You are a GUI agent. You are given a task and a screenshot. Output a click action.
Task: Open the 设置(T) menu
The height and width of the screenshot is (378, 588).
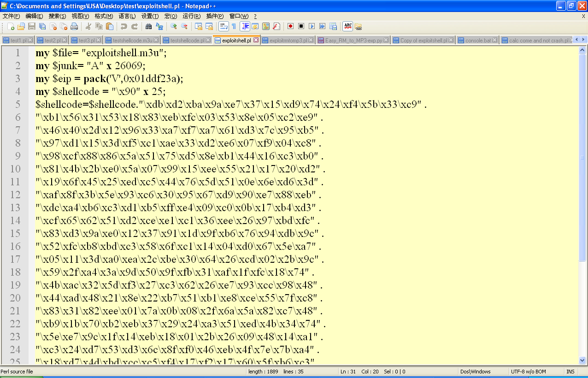point(150,16)
